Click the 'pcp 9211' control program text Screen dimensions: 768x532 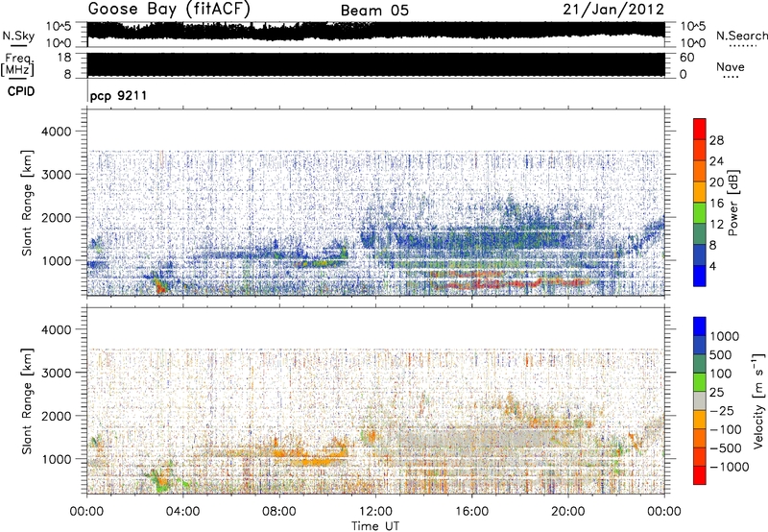tap(118, 95)
